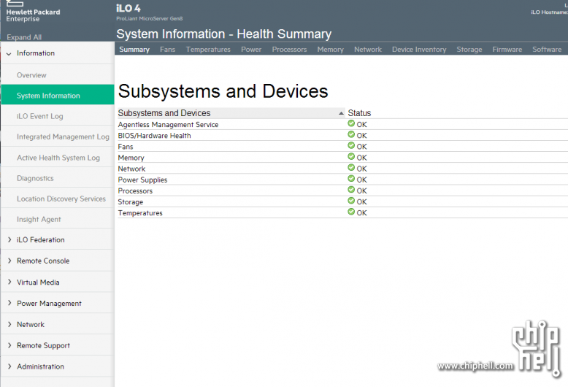Click the Memory row label in table
This screenshot has height=392, width=568.
coord(131,158)
